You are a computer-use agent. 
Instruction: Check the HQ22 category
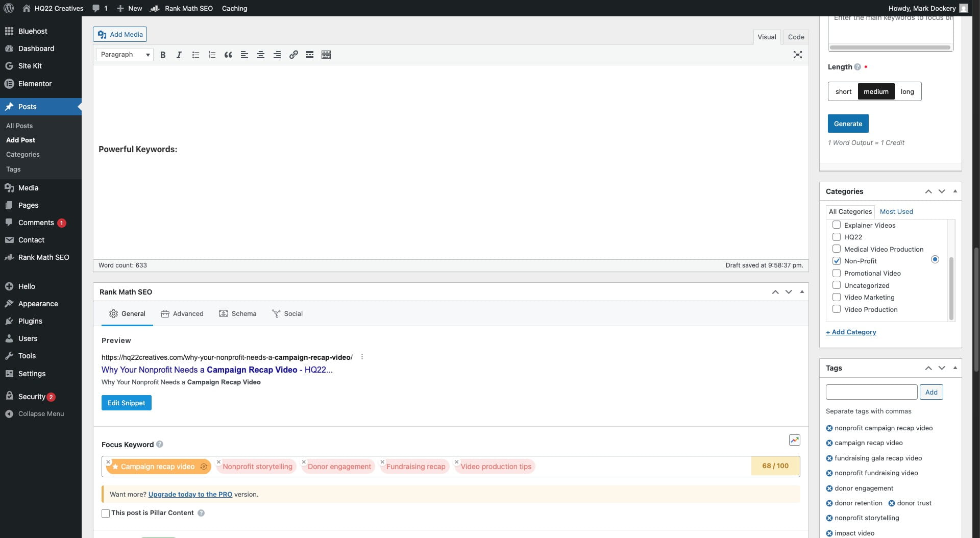837,237
